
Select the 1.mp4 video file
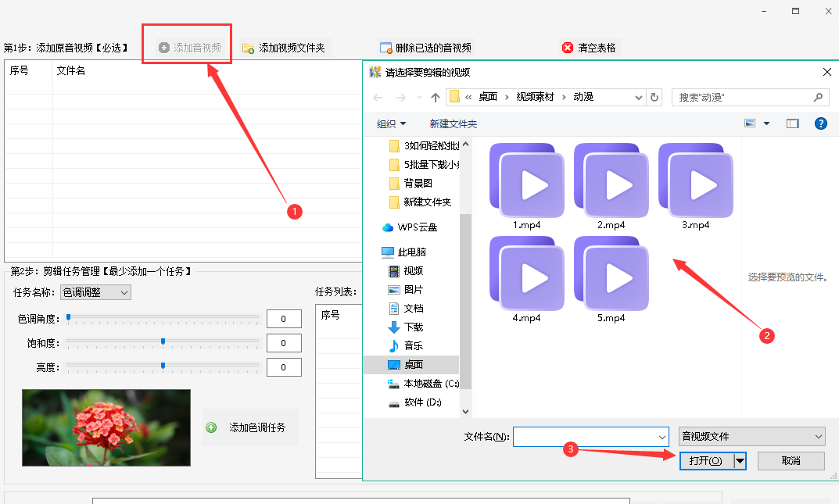coord(526,187)
